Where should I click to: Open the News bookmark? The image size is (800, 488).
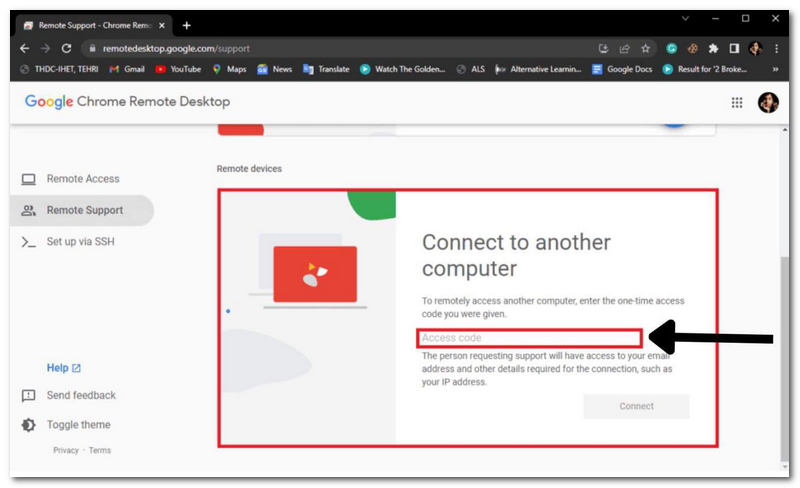point(274,69)
